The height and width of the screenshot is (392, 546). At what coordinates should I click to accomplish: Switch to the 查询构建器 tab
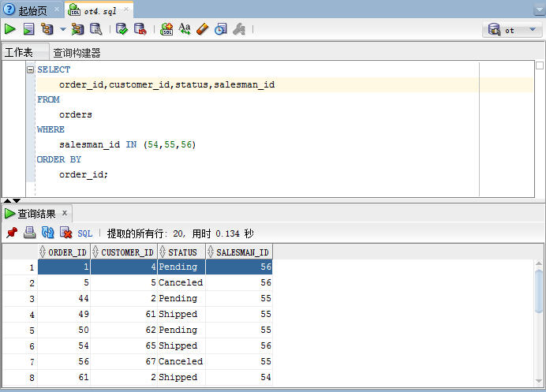coord(77,53)
